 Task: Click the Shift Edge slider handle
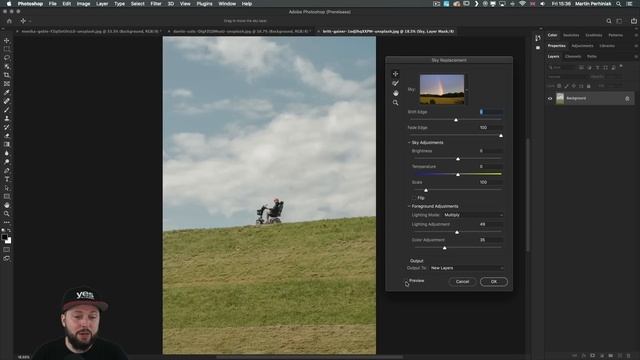456,120
